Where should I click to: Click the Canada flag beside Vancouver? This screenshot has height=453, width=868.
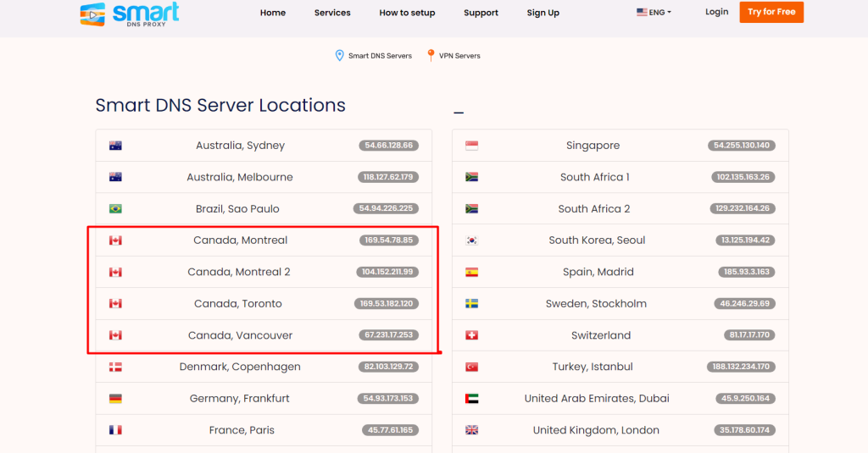click(x=115, y=335)
